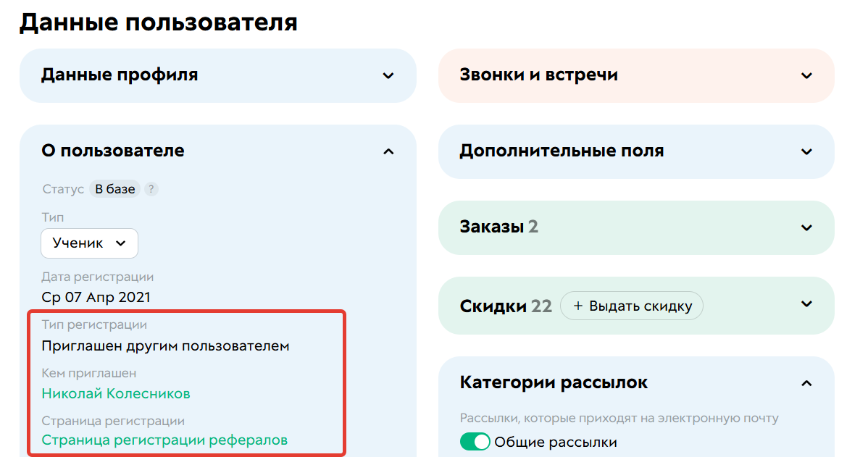Image resolution: width=868 pixels, height=457 pixels.
Task: Disable the Общие рассылки toggle
Action: [x=475, y=441]
